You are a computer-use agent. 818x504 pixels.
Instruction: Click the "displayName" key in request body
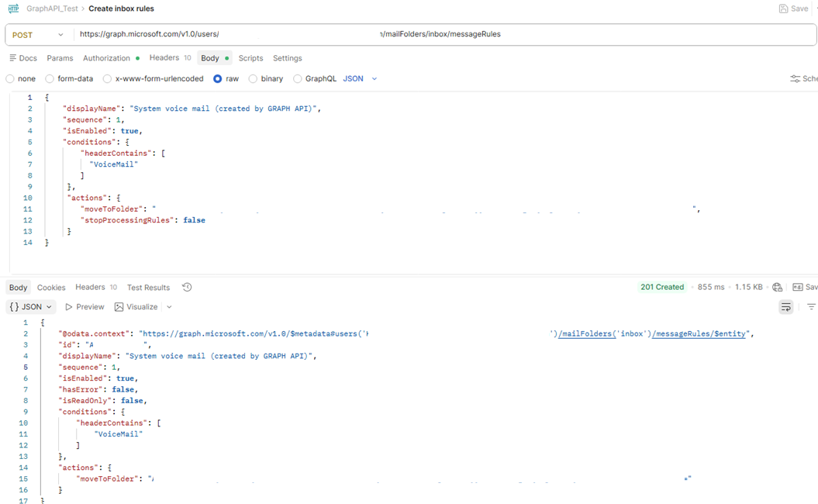(91, 109)
